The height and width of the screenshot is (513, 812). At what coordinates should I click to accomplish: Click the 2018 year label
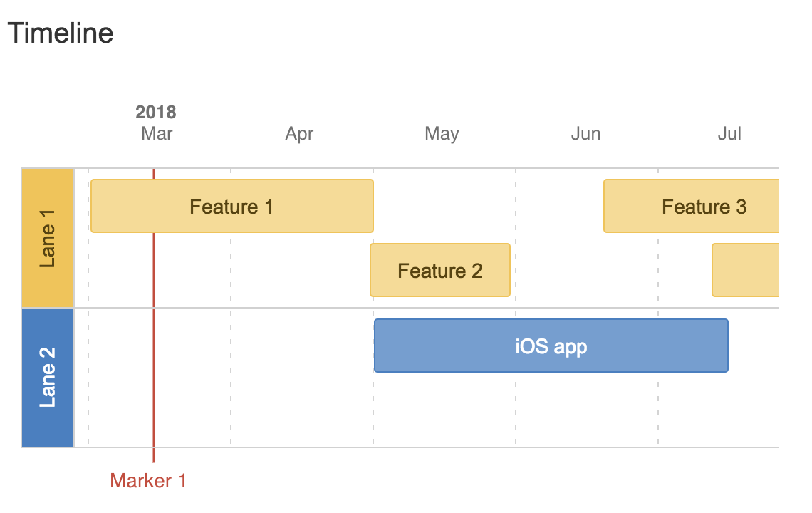click(x=156, y=112)
